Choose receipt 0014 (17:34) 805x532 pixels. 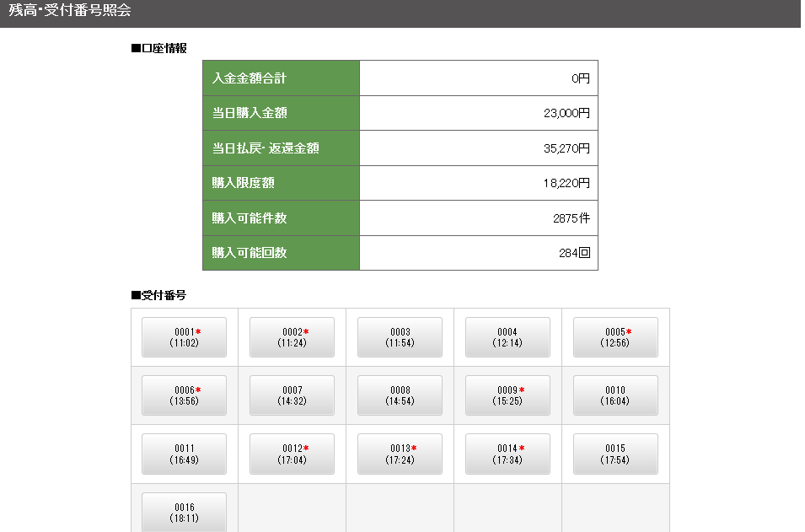pyautogui.click(x=507, y=454)
